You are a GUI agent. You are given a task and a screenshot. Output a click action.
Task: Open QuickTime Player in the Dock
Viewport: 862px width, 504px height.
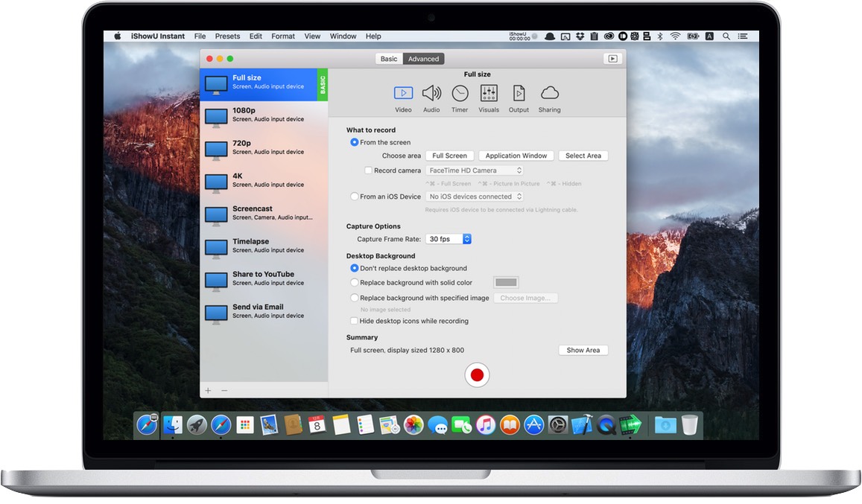point(606,425)
